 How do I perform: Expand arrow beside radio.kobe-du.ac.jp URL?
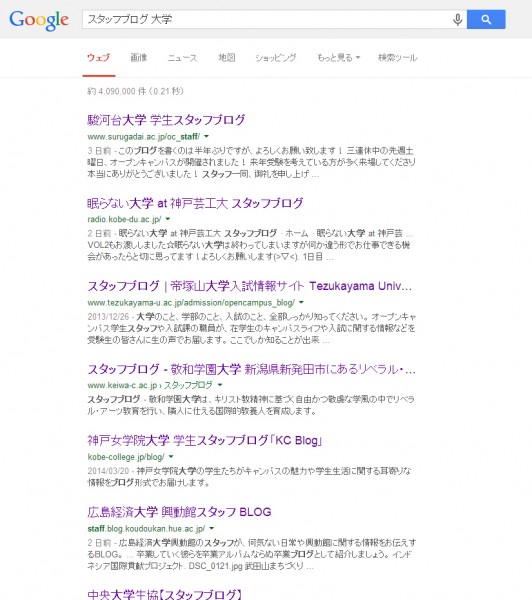tap(168, 219)
